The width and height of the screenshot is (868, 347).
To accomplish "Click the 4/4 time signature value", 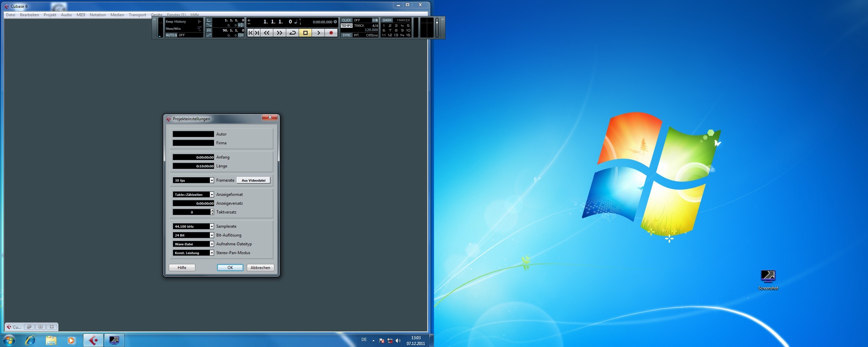I will click(375, 26).
